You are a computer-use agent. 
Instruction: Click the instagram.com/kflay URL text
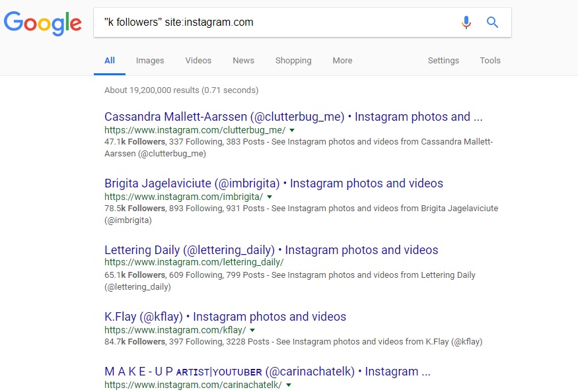coord(175,330)
